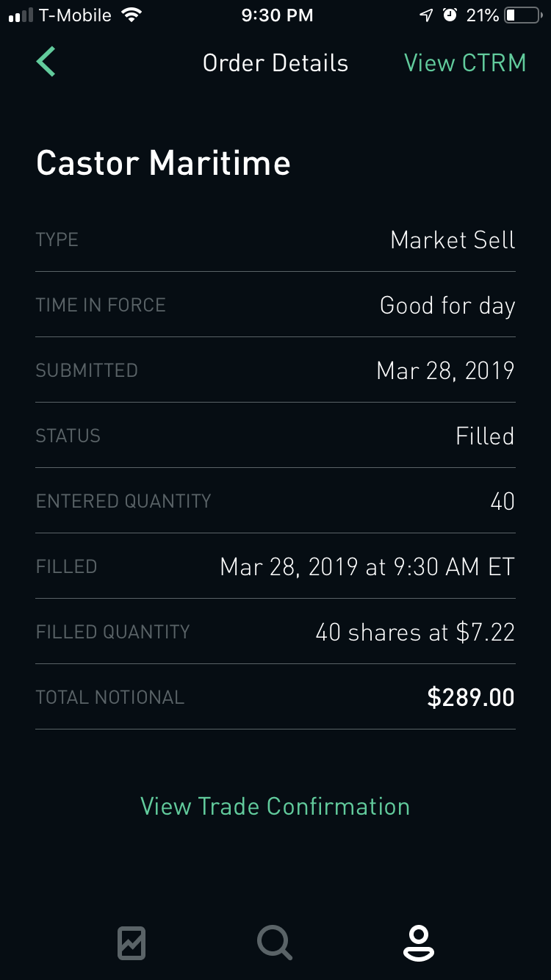The image size is (551, 980).
Task: Tap the Filled status value
Action: coord(485,436)
